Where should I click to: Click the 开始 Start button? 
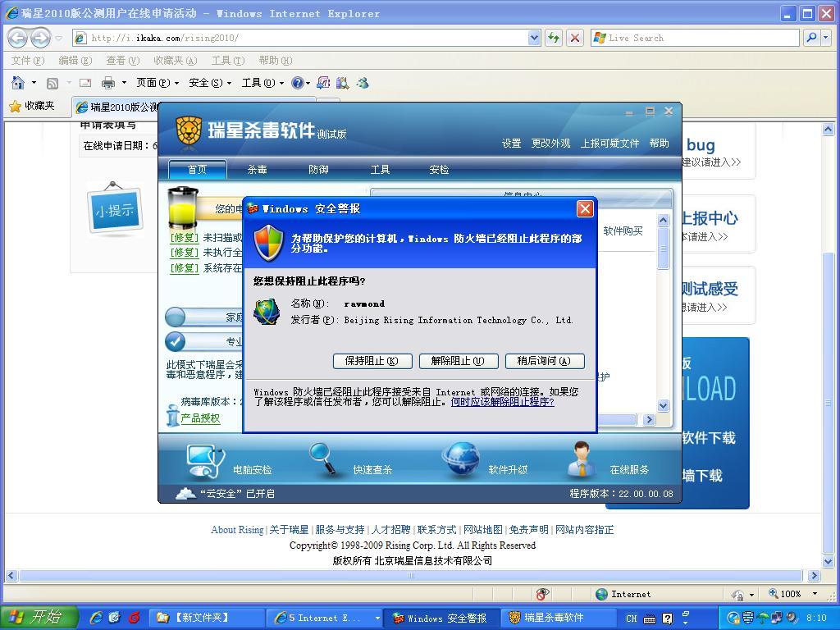39,618
